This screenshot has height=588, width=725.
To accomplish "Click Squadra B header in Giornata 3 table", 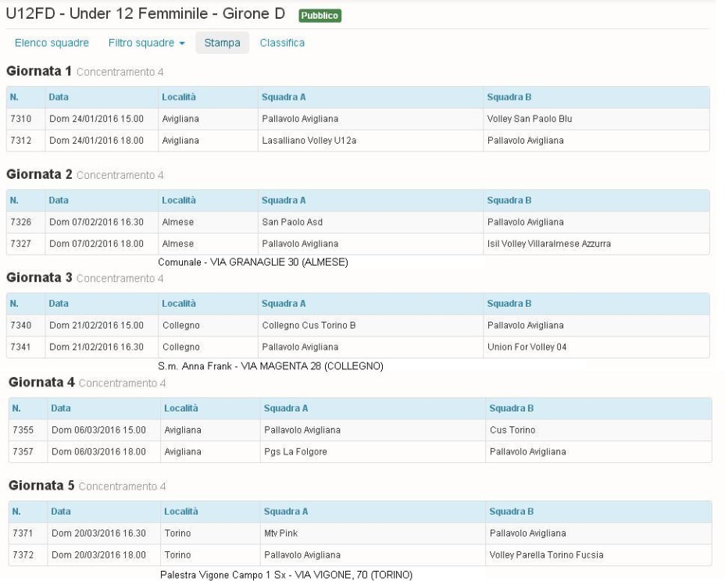I will point(509,304).
